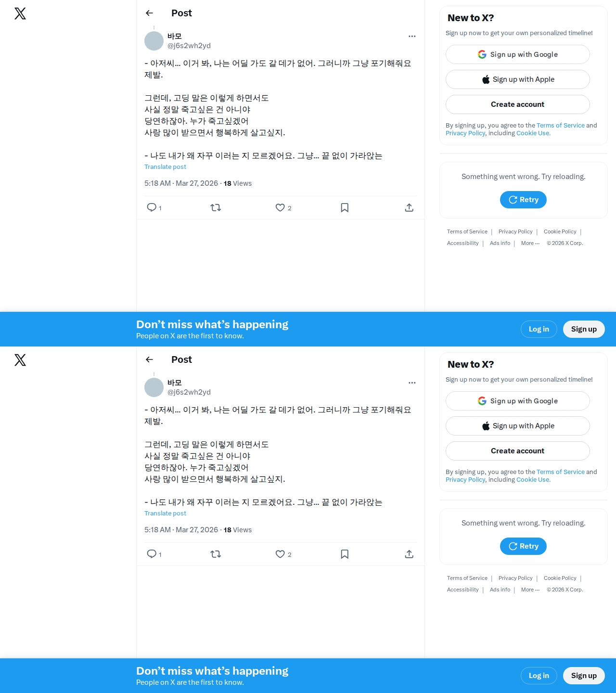Click lower Sign up with Apple button
The height and width of the screenshot is (693, 616).
pyautogui.click(x=518, y=426)
